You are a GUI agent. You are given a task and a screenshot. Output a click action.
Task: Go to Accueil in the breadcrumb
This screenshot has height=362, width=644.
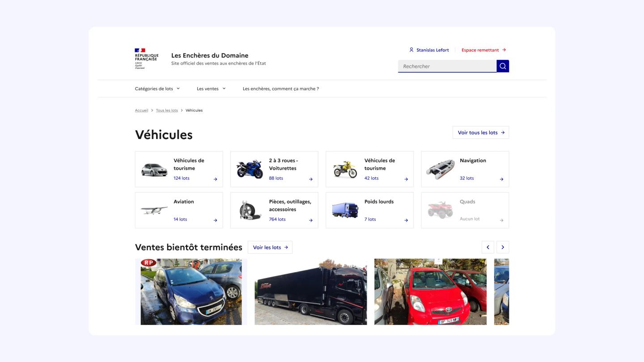point(141,110)
